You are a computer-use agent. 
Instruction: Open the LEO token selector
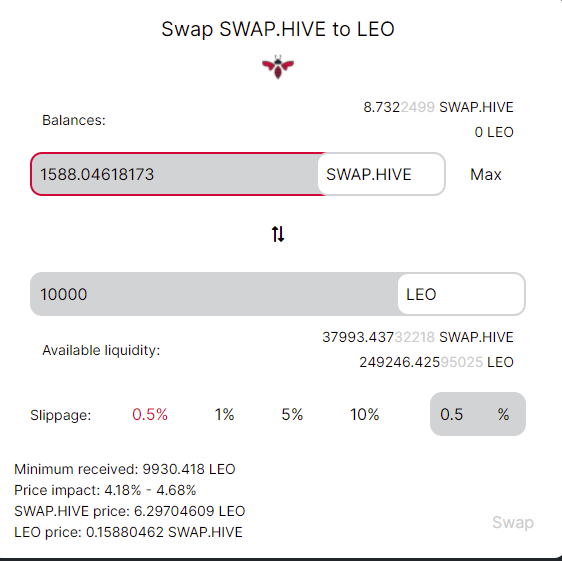coord(461,294)
